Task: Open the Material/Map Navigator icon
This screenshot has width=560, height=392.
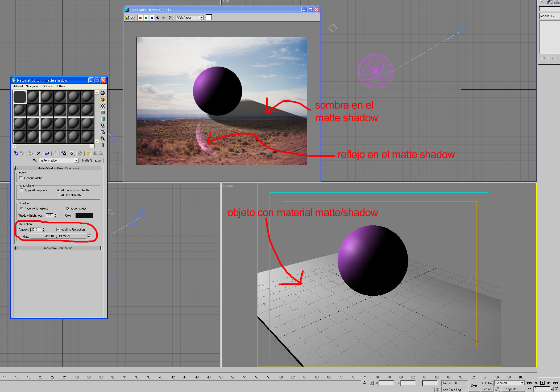Action: coord(103,145)
